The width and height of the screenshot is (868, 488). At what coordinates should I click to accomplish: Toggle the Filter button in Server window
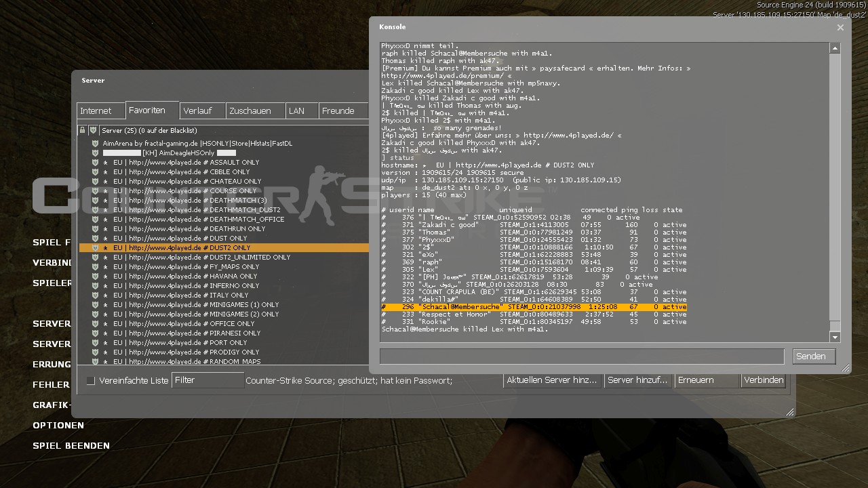click(208, 380)
